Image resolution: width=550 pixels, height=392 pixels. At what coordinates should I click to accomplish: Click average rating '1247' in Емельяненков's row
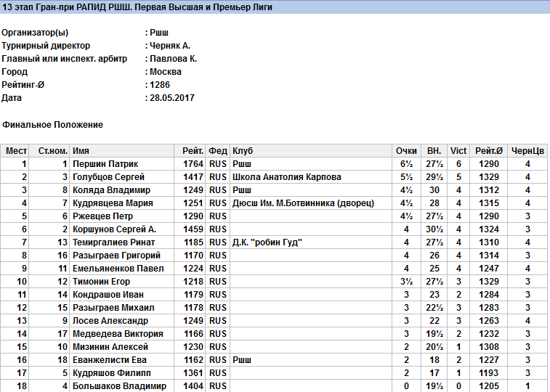click(x=489, y=269)
